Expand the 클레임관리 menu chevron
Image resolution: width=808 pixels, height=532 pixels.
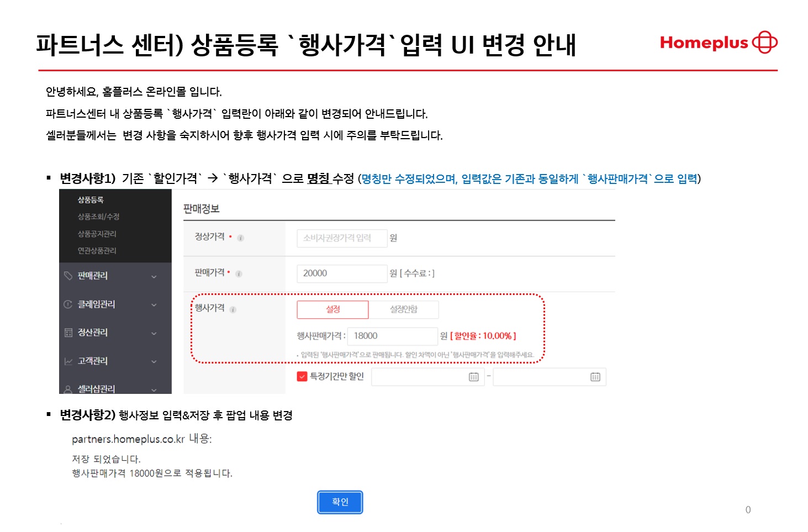pos(154,305)
